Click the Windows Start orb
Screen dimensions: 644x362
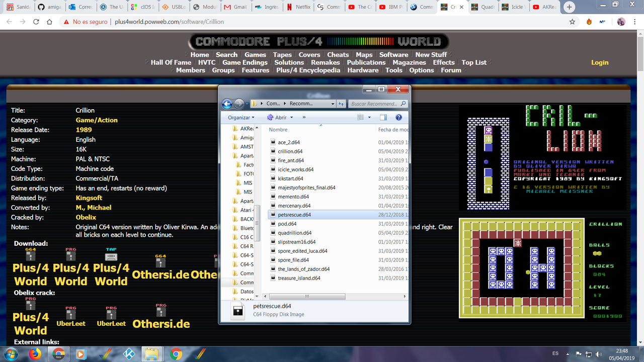click(11, 353)
